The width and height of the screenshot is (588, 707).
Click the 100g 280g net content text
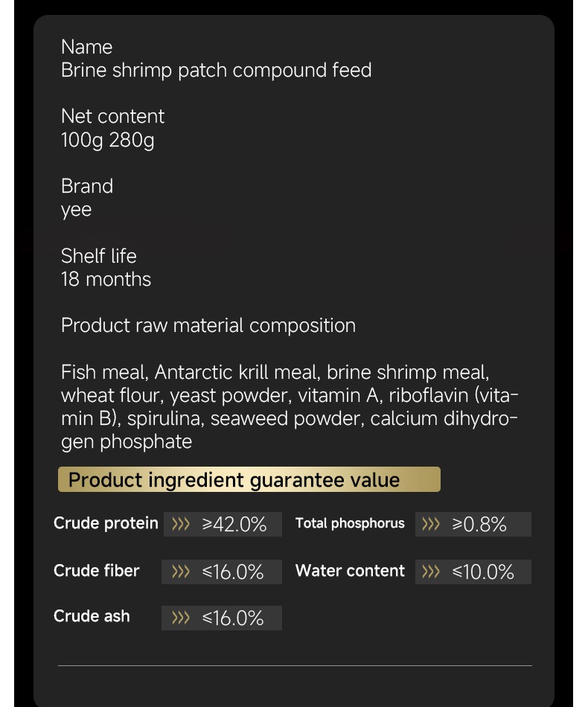[x=108, y=140]
